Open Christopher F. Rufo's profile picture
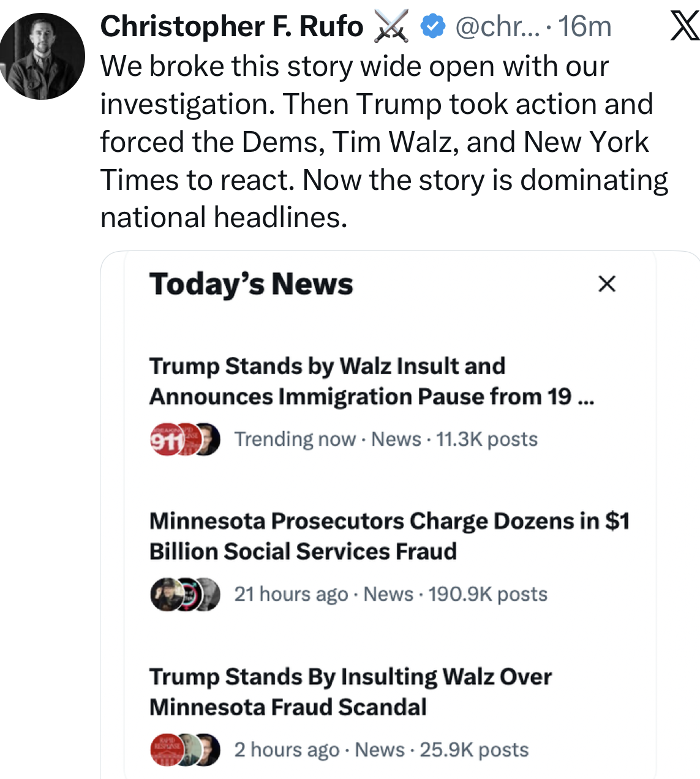Screen dimensions: 700x779 42,56
